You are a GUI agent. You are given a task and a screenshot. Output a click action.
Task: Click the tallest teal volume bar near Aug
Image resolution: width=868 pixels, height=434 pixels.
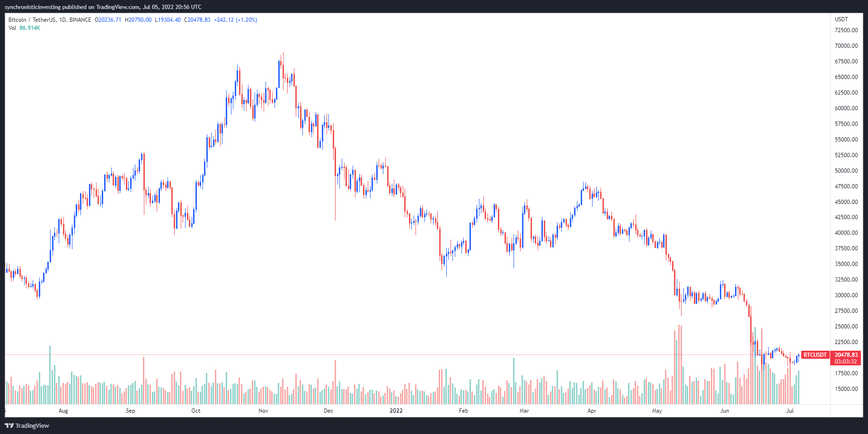[x=50, y=374]
